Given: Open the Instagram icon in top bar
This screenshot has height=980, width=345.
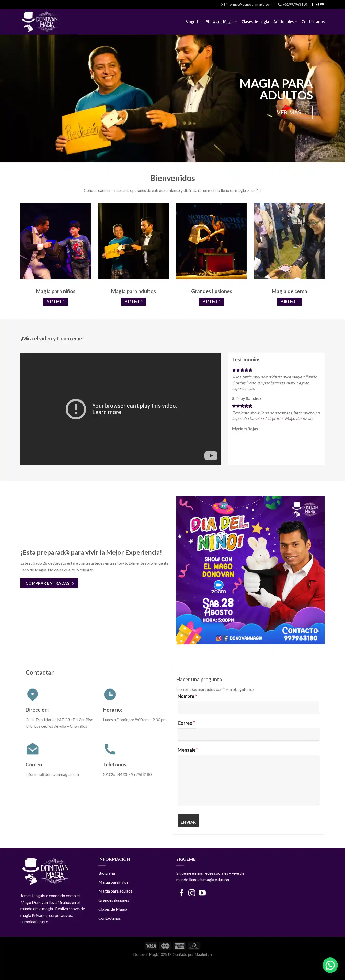Looking at the screenshot, I should [317, 5].
